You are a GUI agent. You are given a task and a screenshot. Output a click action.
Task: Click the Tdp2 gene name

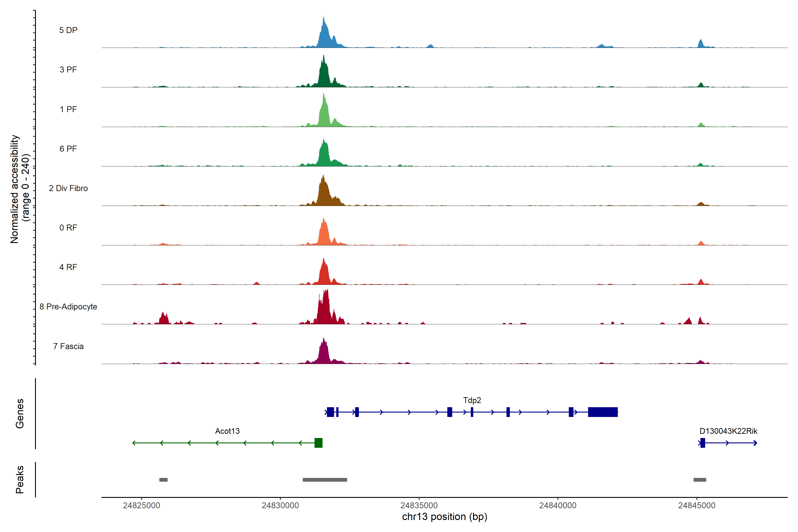pos(472,400)
